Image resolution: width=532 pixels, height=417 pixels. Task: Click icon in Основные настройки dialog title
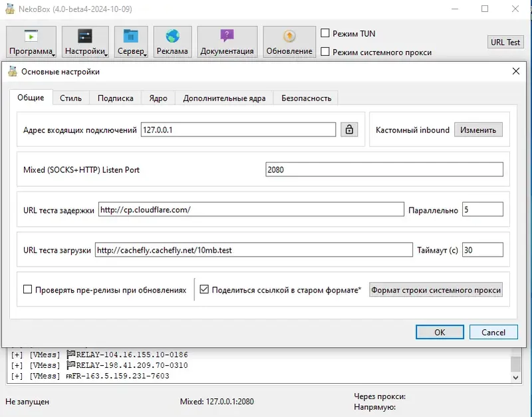tap(13, 71)
